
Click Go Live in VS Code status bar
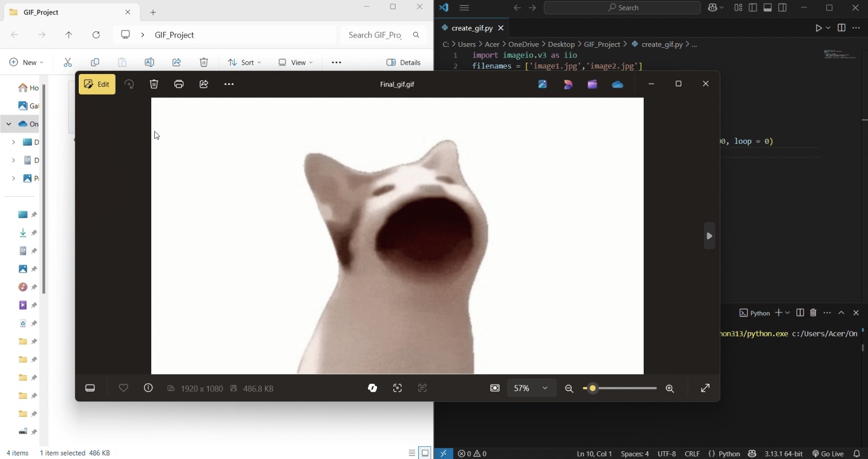(828, 453)
